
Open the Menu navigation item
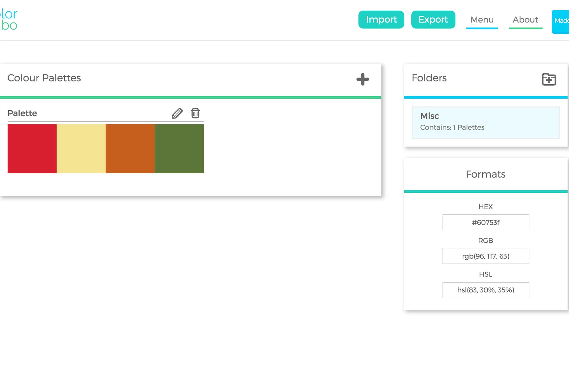(x=482, y=20)
